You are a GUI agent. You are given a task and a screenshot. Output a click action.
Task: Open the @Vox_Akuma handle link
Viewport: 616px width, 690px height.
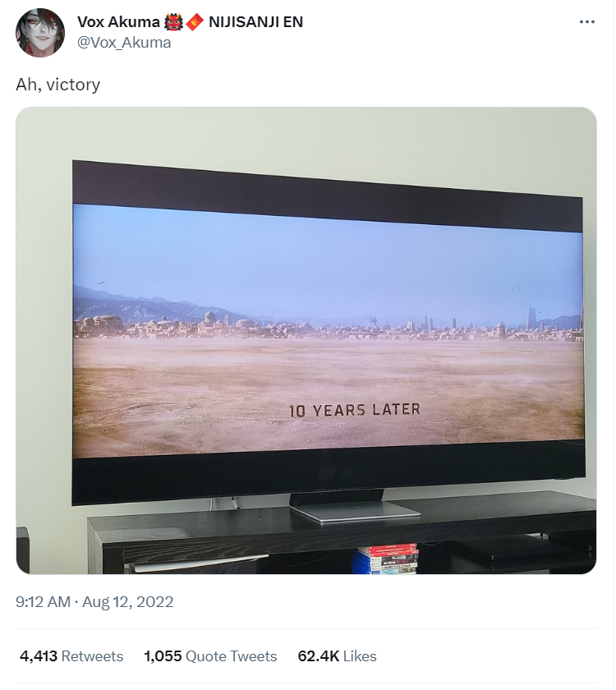point(124,43)
